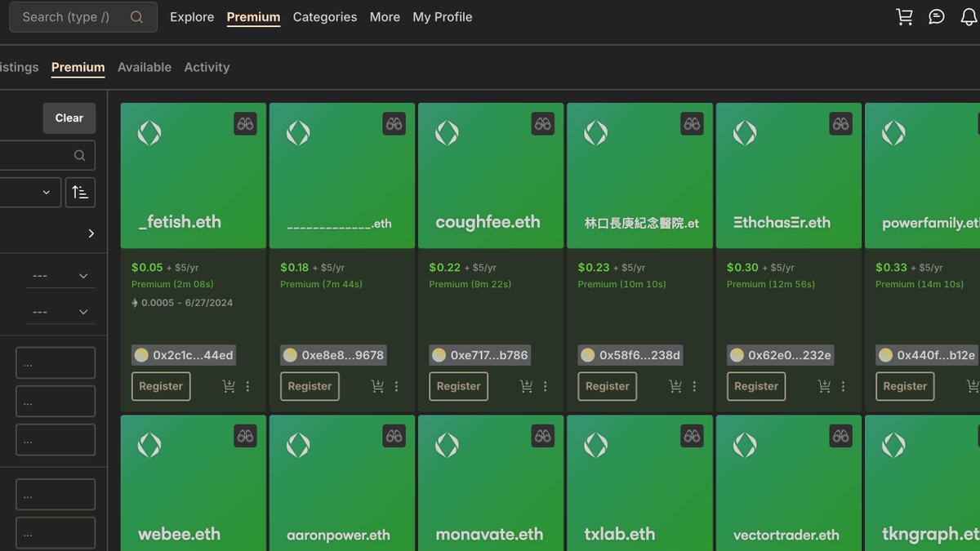Open owner address 0x440f...b12e
Viewport: 980px width, 551px height.
(928, 355)
